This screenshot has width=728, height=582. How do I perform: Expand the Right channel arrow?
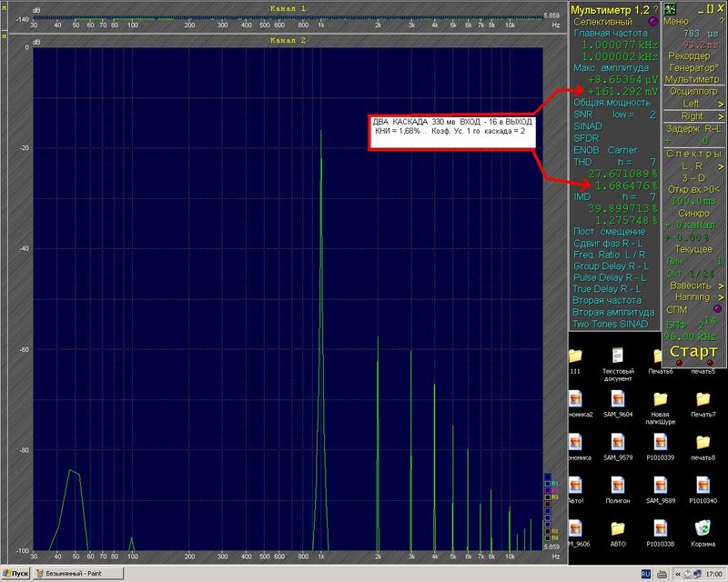pyautogui.click(x=721, y=116)
